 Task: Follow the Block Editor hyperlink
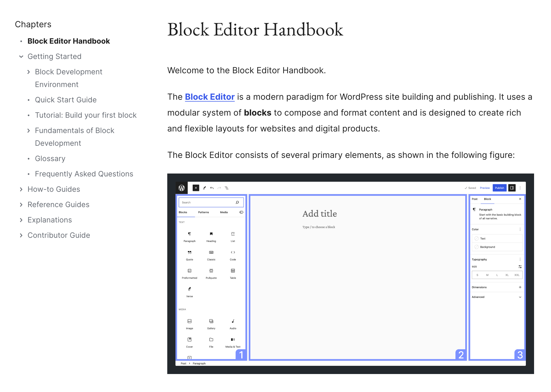point(210,97)
